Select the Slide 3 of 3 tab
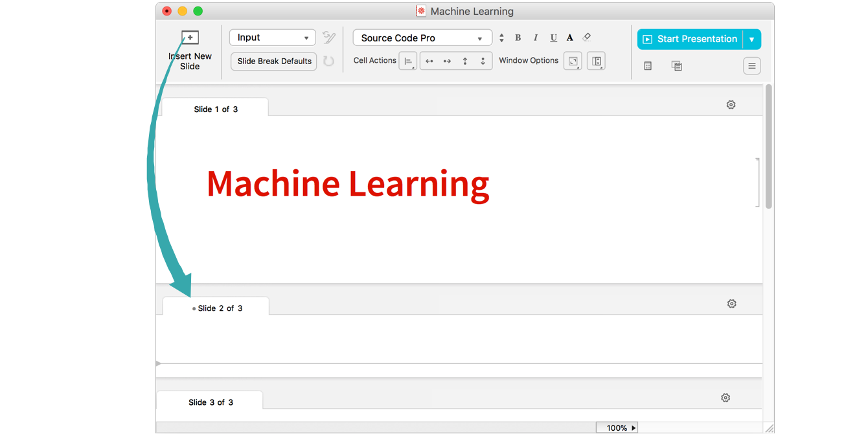Screen dimensions: 868x434 (211, 402)
